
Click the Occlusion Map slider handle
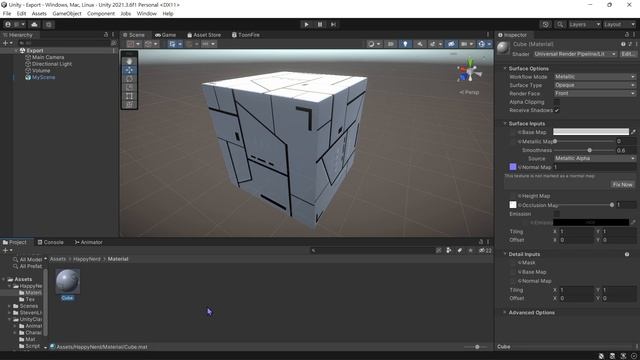pyautogui.click(x=612, y=204)
